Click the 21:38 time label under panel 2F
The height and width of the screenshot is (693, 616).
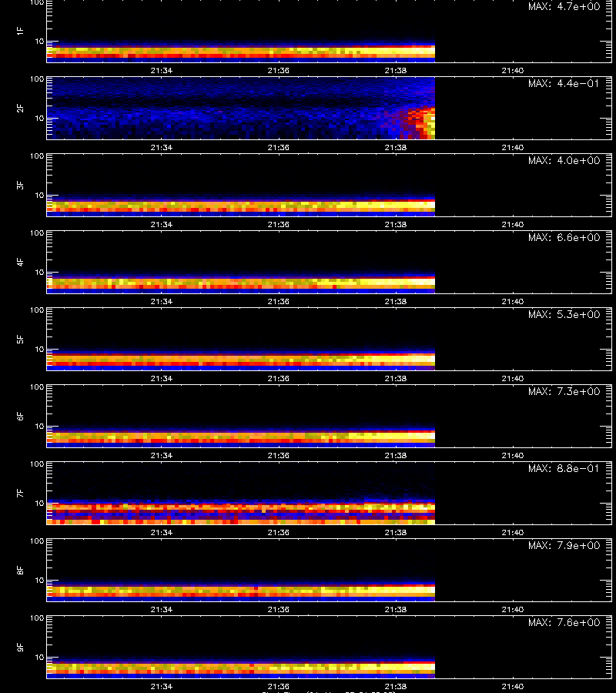[396, 147]
